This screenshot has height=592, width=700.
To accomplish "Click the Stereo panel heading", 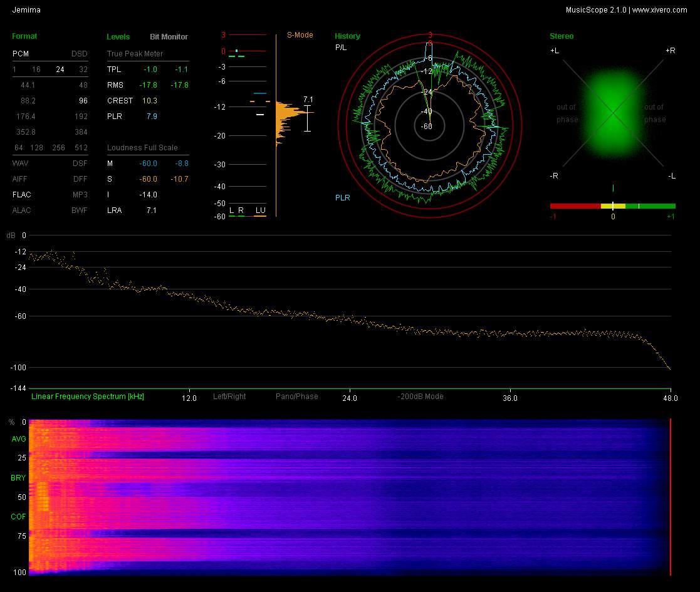I will click(x=561, y=36).
